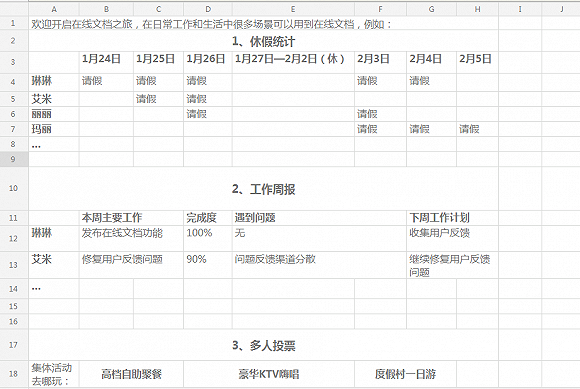Viewport: 580px width, 389px height.
Task: Select the 100% completion cell
Action: click(208, 239)
